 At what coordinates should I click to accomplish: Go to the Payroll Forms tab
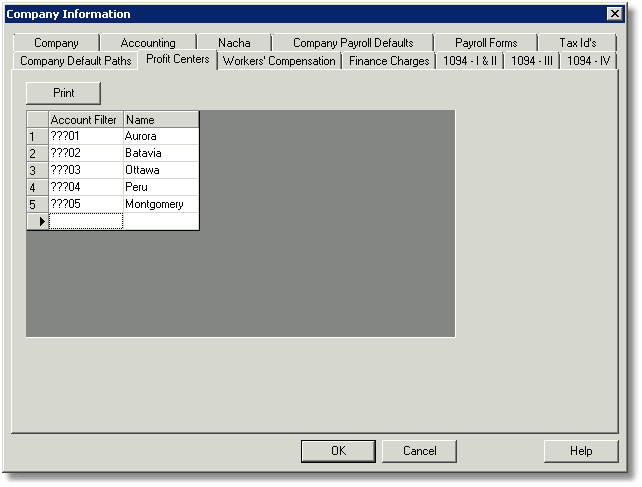(486, 43)
